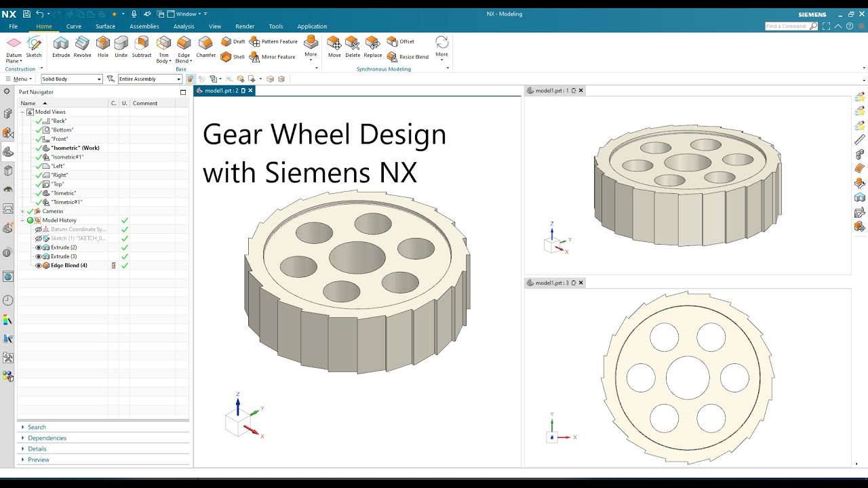Hide Edge Blend (4) using its eye icon

[x=38, y=266]
